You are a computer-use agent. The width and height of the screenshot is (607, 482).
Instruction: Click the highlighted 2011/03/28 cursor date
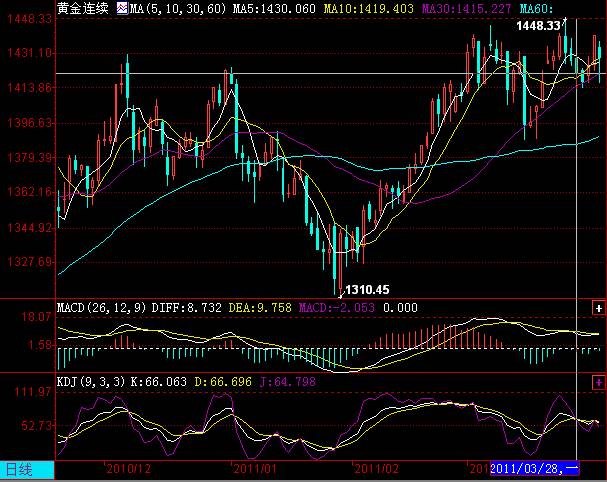pyautogui.click(x=535, y=469)
